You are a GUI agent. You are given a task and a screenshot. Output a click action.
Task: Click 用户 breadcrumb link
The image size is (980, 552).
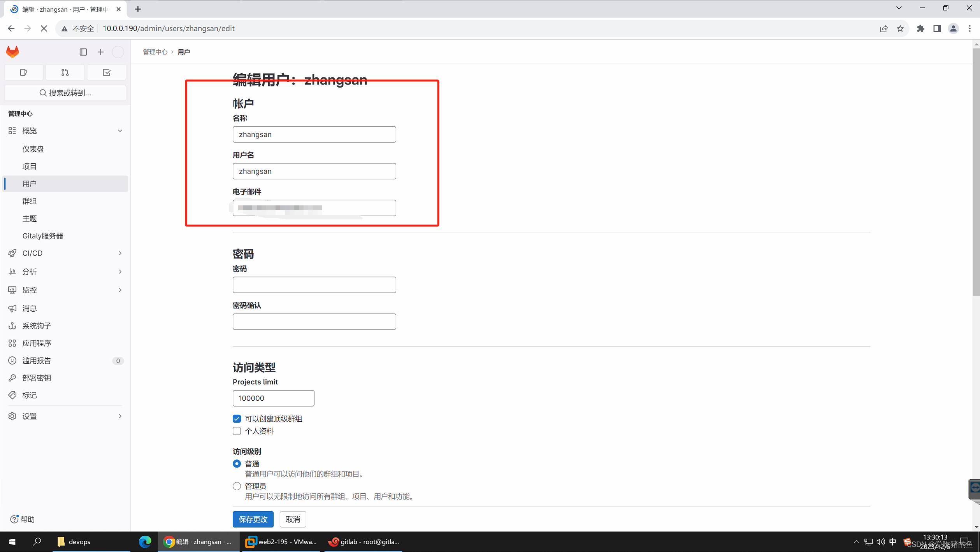point(184,52)
